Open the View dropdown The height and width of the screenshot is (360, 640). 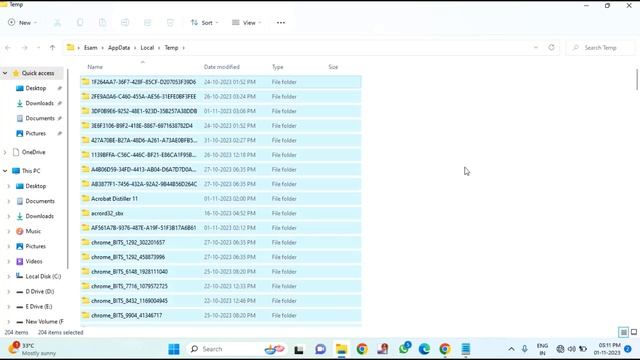point(247,23)
